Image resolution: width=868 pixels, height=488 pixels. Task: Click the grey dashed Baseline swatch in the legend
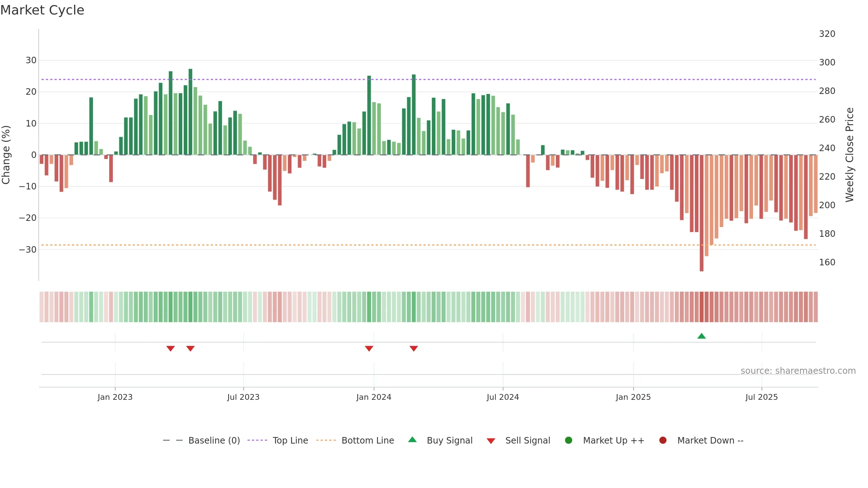pyautogui.click(x=173, y=440)
